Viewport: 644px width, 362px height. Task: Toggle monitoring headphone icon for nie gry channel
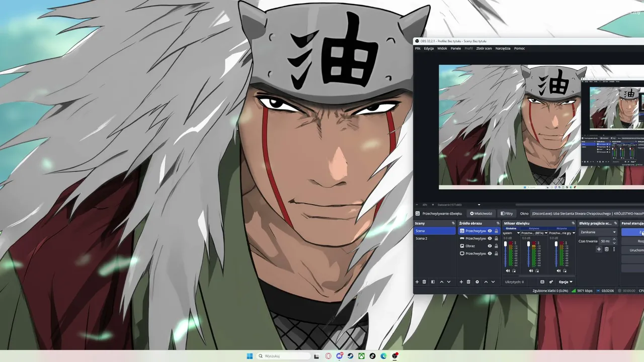click(x=565, y=271)
